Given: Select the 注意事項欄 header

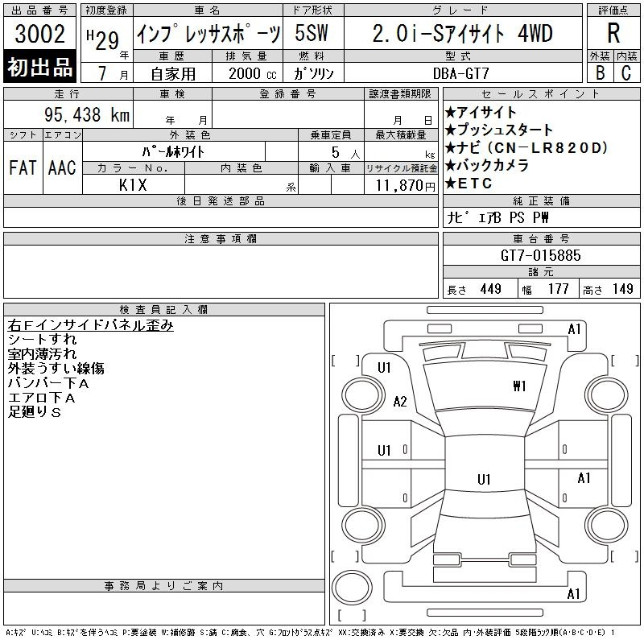Looking at the screenshot, I should 221,238.
